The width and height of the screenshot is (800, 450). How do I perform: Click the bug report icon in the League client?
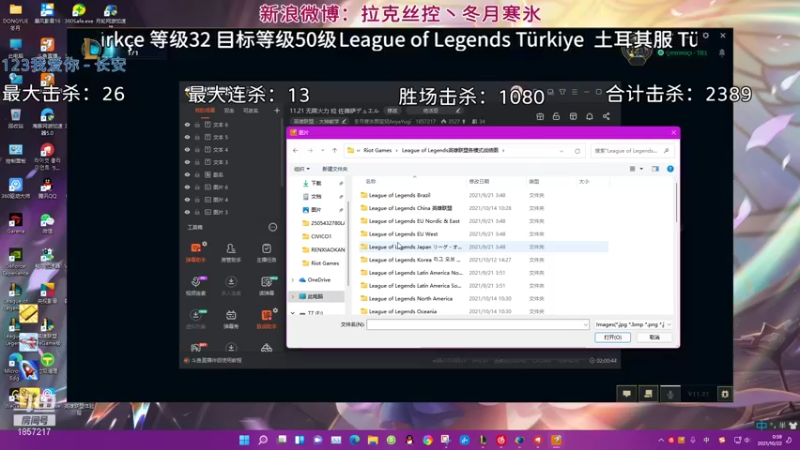(x=724, y=393)
